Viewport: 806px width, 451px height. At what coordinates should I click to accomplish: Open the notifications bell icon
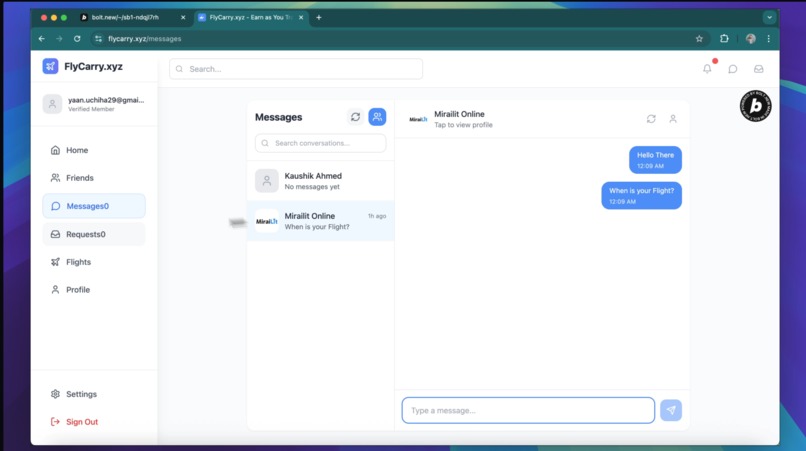tap(707, 68)
